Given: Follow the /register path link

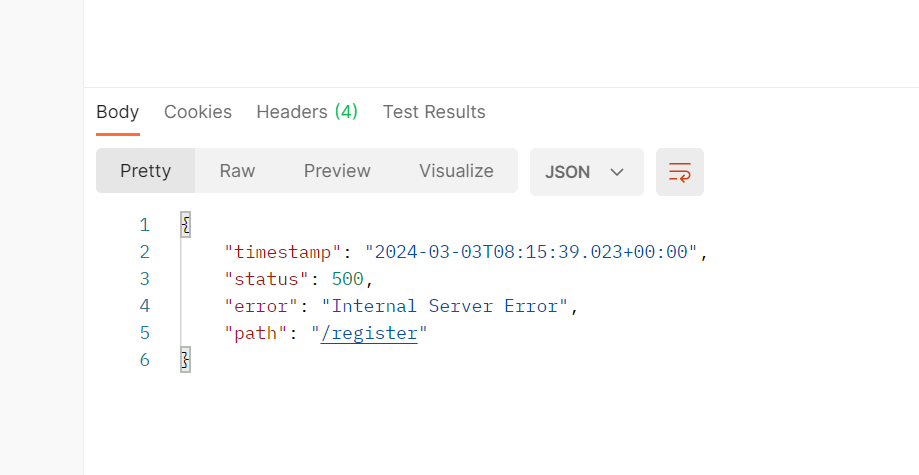Looking at the screenshot, I should (369, 333).
